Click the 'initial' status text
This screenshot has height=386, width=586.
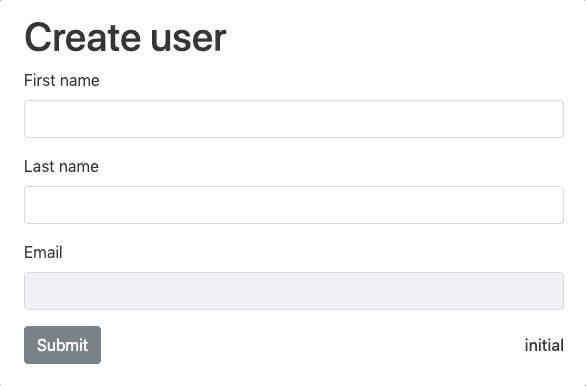(x=544, y=345)
